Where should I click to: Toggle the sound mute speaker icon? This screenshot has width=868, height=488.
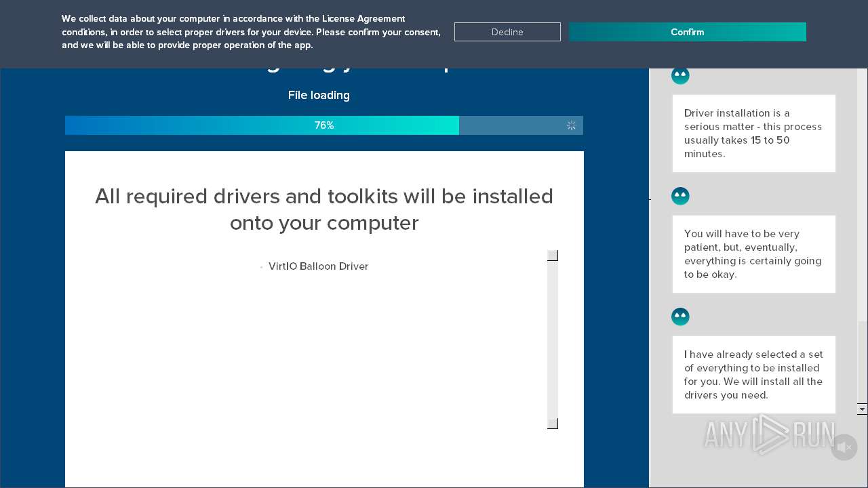[x=844, y=447]
